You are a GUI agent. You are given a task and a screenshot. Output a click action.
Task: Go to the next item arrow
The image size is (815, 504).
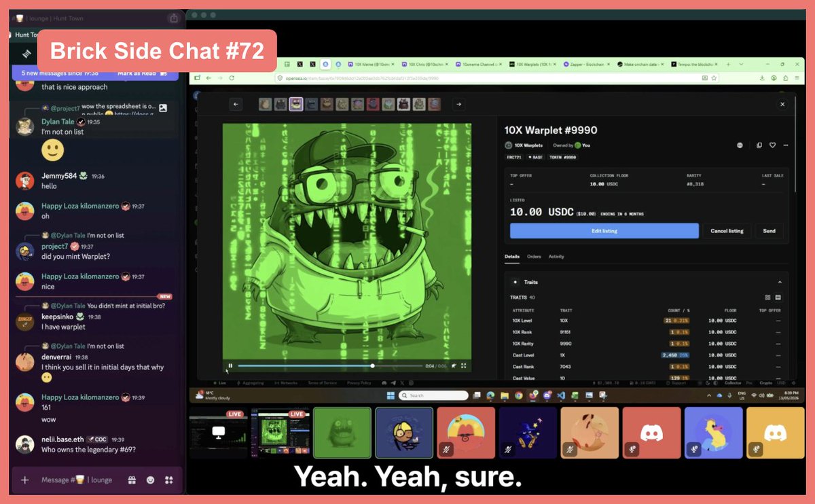pyautogui.click(x=458, y=104)
